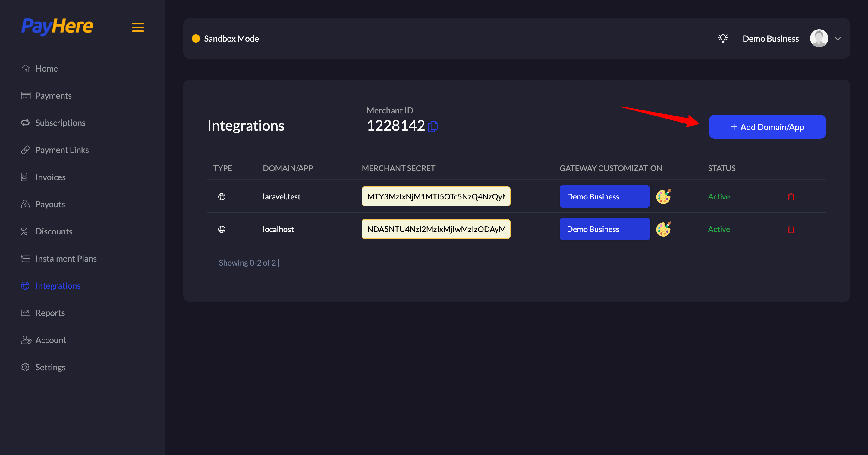This screenshot has width=868, height=455.
Task: Click the lightbulb icon in the top bar
Action: tap(723, 38)
